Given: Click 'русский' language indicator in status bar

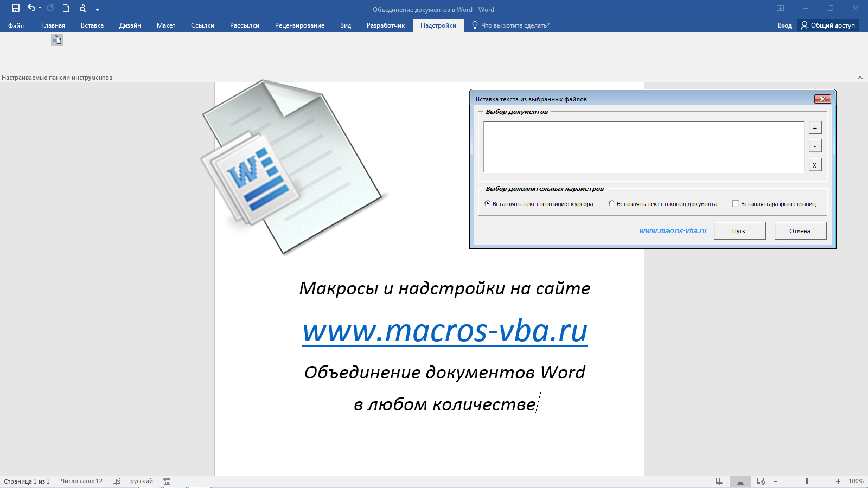Looking at the screenshot, I should point(141,480).
